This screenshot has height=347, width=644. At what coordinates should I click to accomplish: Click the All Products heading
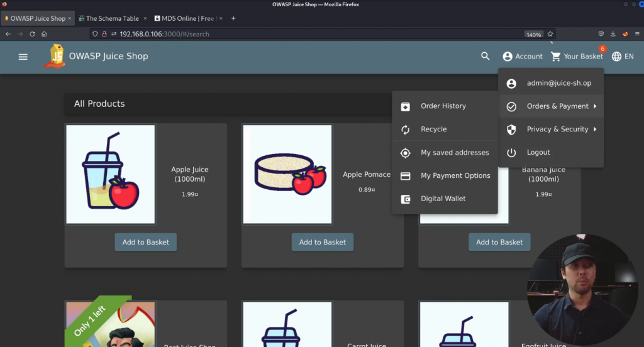[x=99, y=104]
